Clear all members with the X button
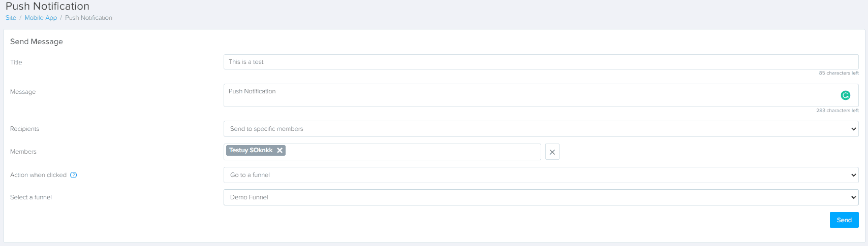The height and width of the screenshot is (246, 868). [x=552, y=152]
